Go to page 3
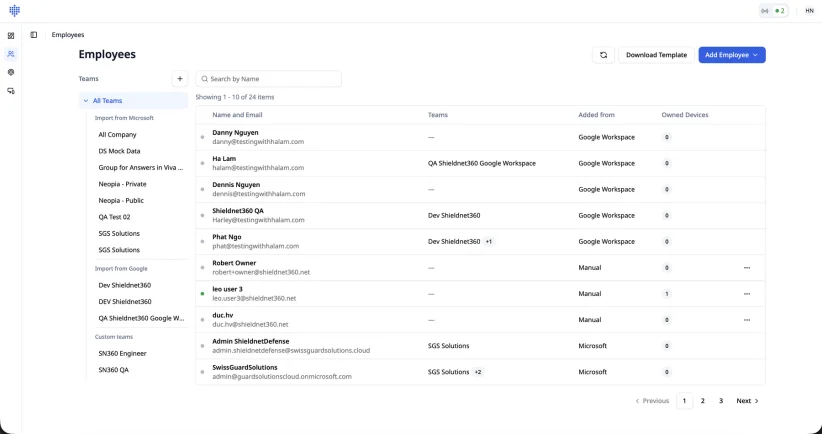This screenshot has height=434, width=822. click(x=721, y=401)
